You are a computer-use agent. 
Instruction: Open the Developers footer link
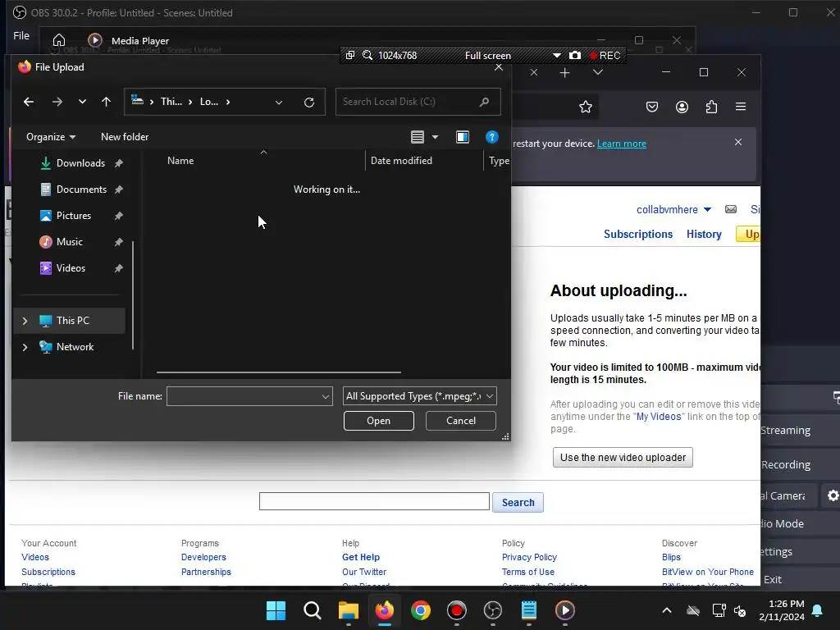point(203,557)
